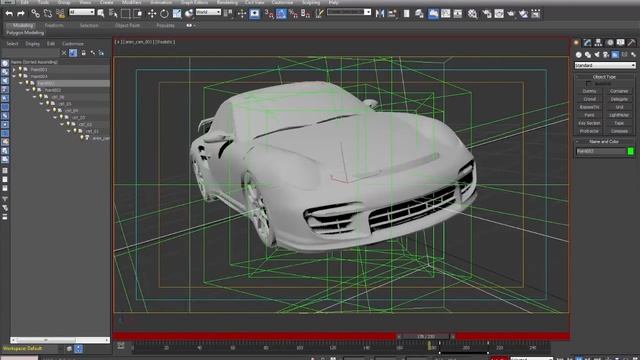Open the Schematic View
640x360 pixels.
click(458, 14)
